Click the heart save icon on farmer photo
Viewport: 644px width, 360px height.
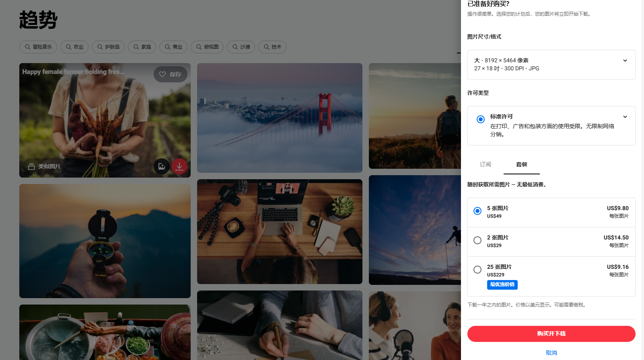point(163,74)
